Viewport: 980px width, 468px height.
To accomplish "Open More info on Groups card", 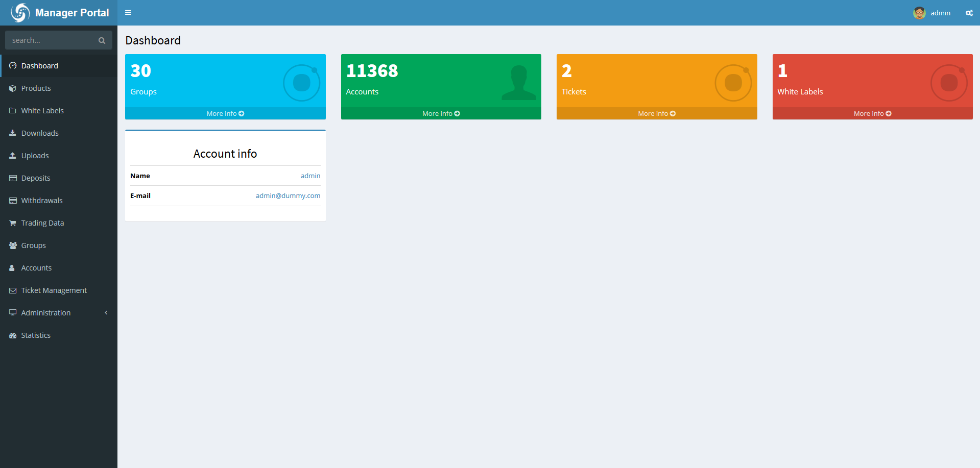I will tap(225, 113).
